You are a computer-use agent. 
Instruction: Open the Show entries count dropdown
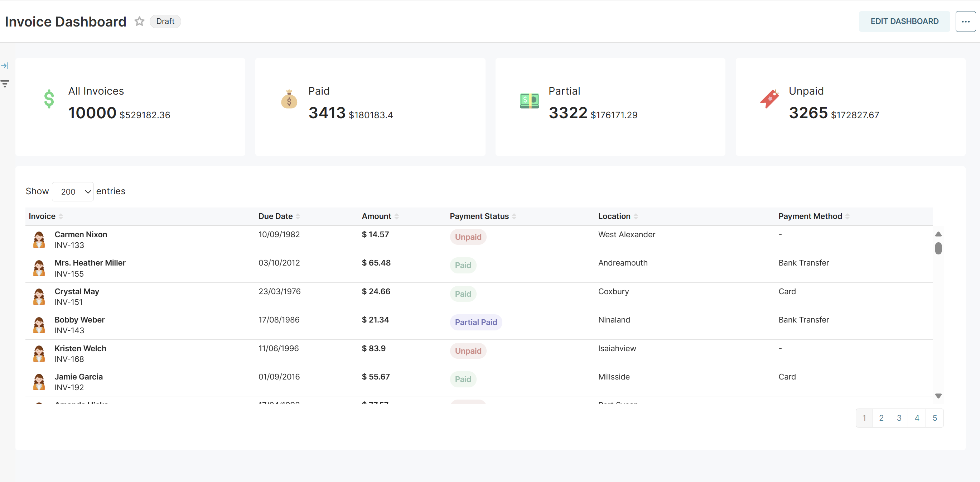(73, 191)
